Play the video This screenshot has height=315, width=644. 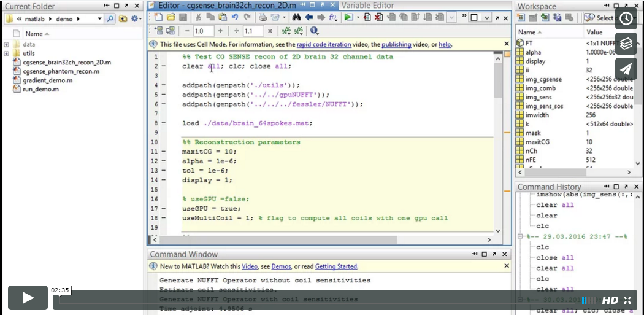[28, 298]
